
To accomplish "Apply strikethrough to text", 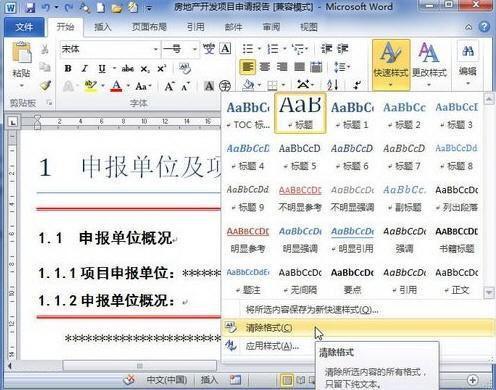I will pos(127,69).
